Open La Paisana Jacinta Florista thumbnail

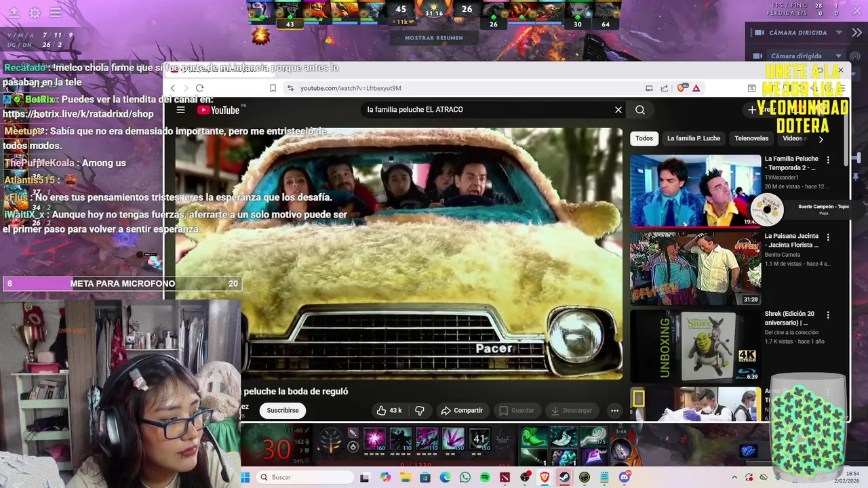(x=696, y=268)
